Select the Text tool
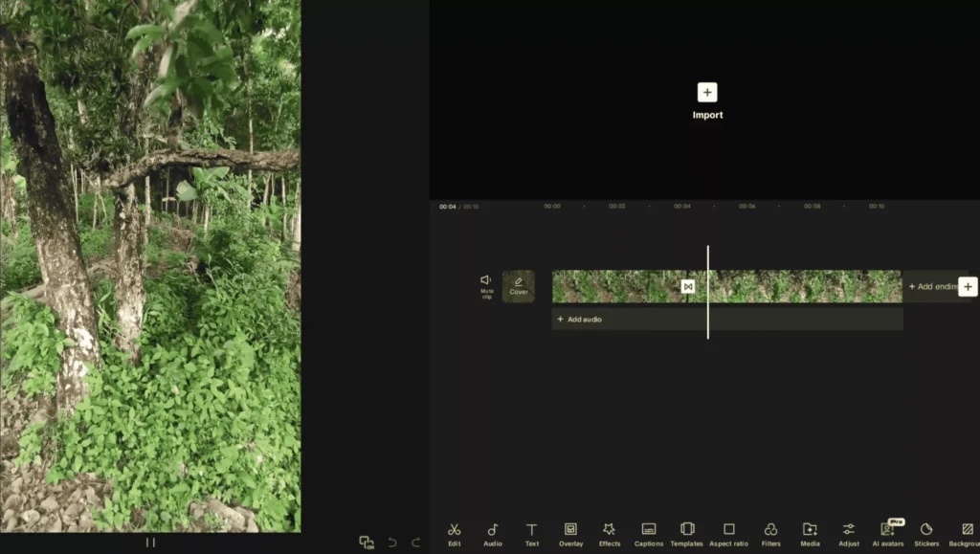The image size is (980, 554). point(531,533)
